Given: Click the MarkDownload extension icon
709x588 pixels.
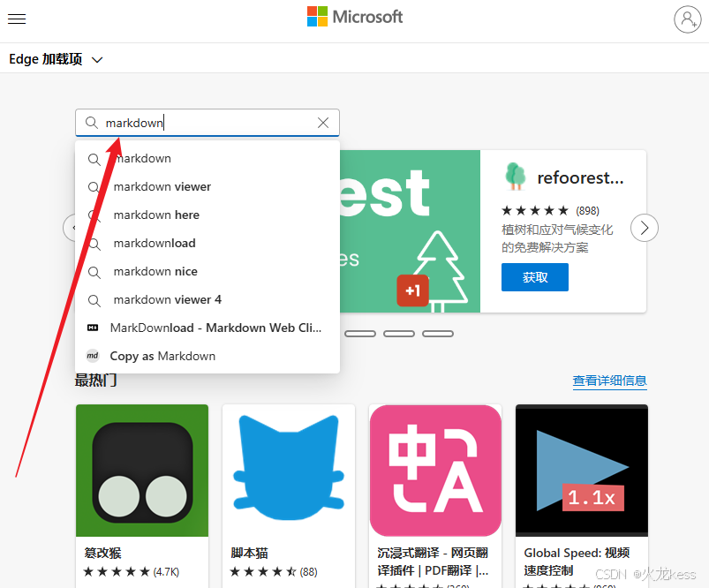Looking at the screenshot, I should 93,328.
